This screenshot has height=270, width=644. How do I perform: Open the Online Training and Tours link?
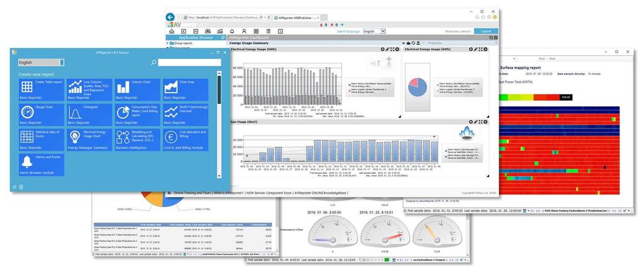click(191, 193)
